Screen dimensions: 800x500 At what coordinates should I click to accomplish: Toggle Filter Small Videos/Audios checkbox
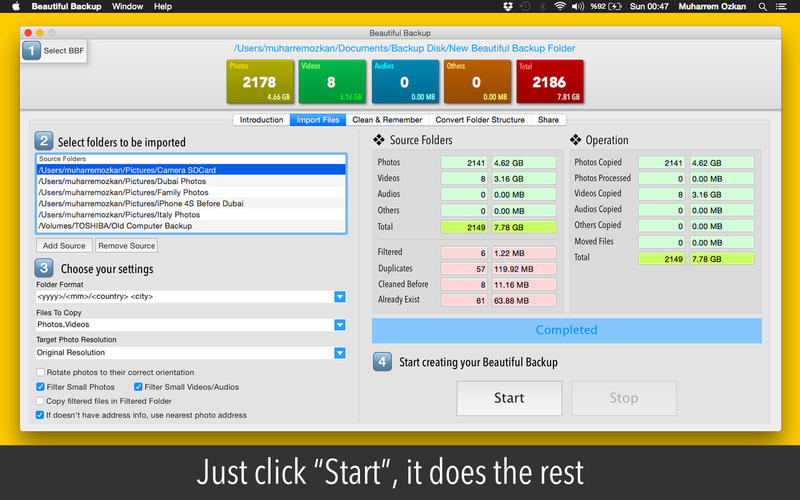[138, 387]
